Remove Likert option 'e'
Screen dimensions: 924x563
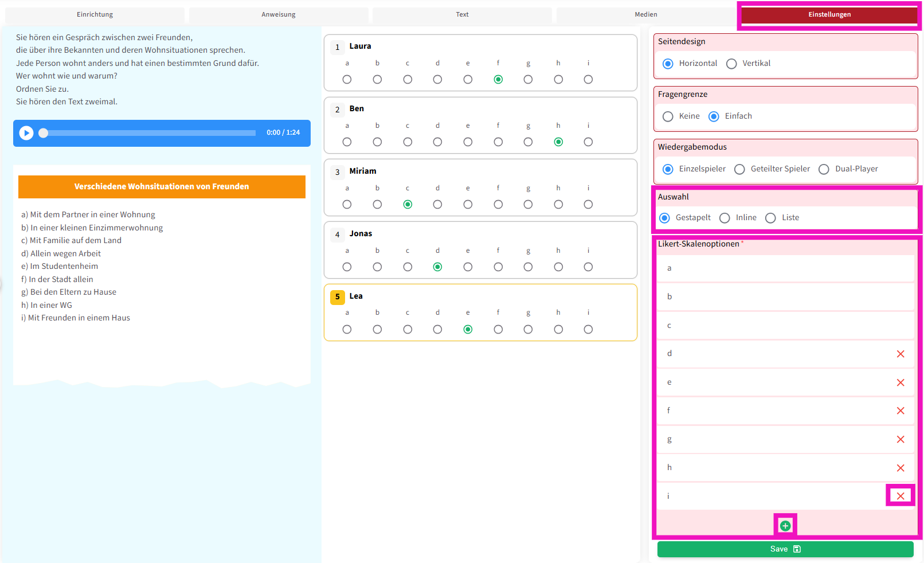(x=900, y=383)
